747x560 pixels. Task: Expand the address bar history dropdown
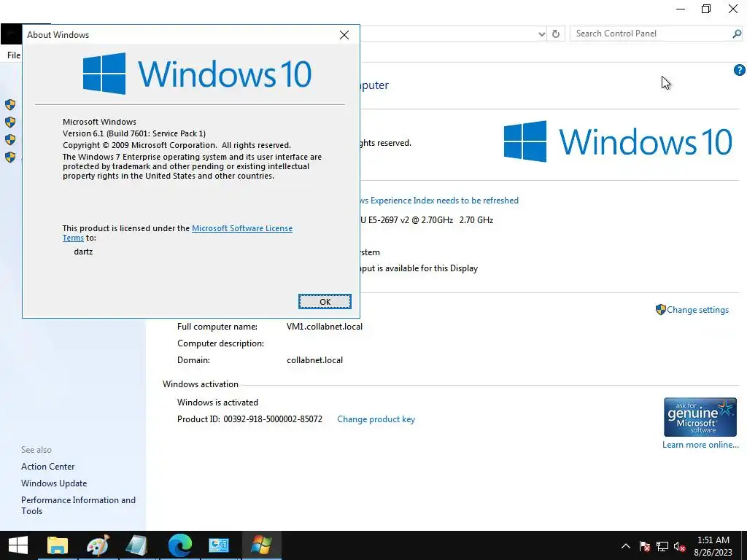coord(542,34)
